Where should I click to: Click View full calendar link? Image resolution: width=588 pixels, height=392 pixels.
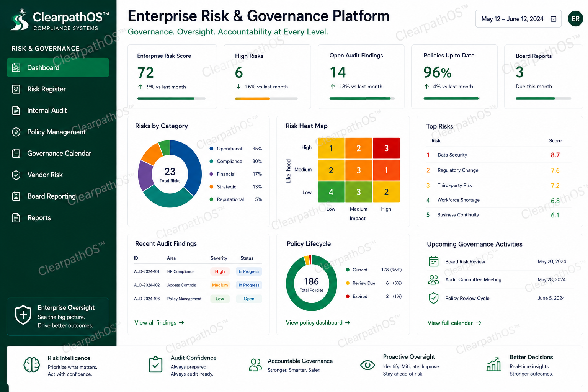[x=454, y=323]
